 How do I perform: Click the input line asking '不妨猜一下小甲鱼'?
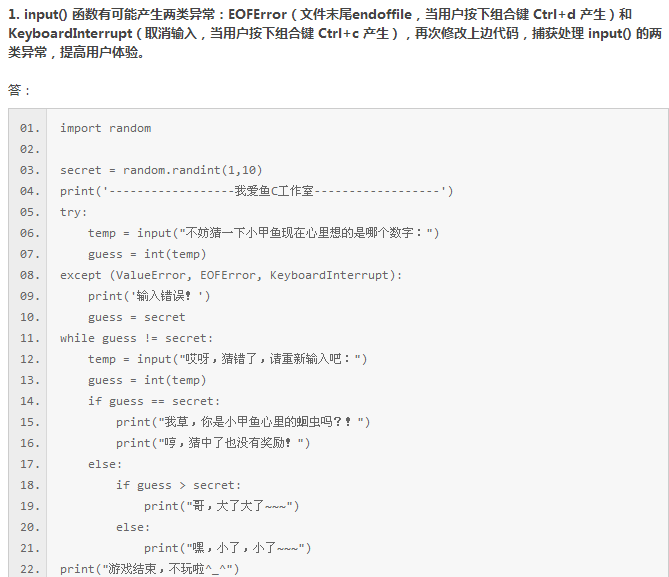click(x=263, y=233)
